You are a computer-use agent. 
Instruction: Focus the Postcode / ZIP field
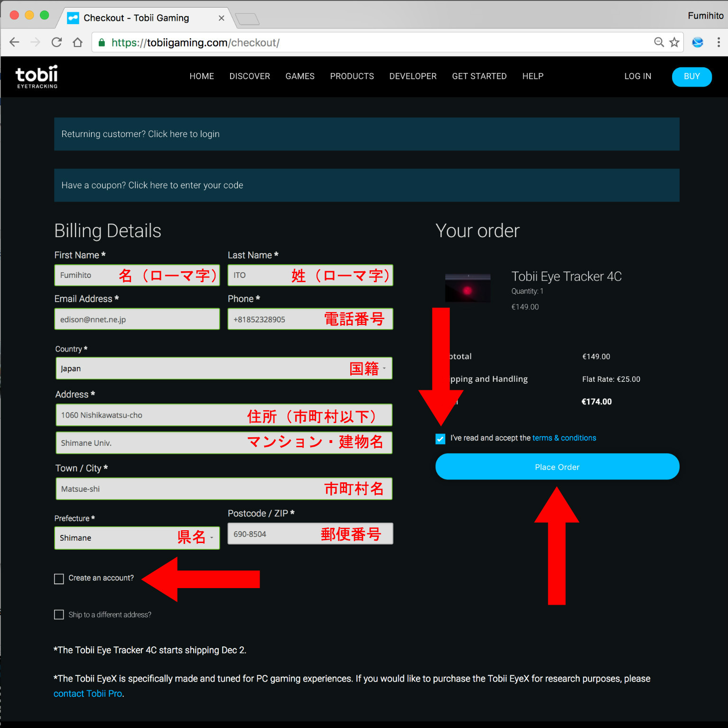(310, 534)
